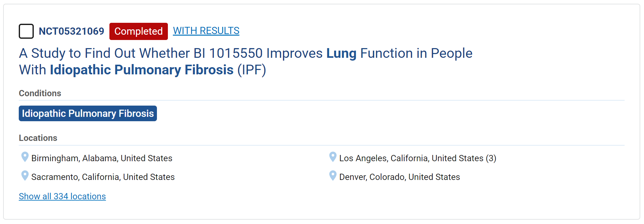644x224 pixels.
Task: Click the NCT05321069 study identifier
Action: click(71, 31)
